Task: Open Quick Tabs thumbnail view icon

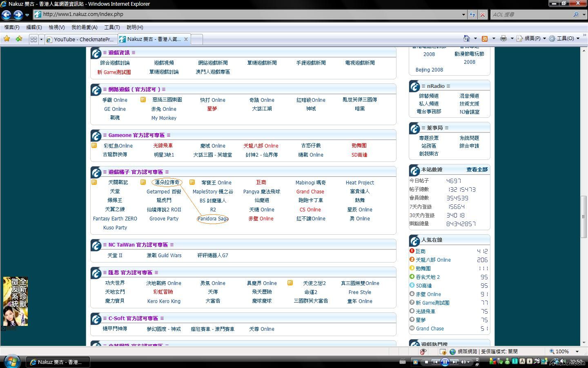Action: pyautogui.click(x=33, y=39)
